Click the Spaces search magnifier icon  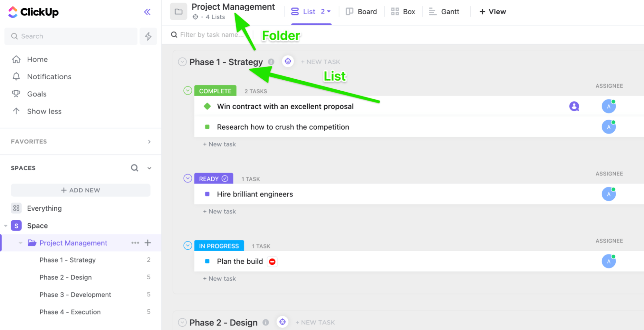134,168
